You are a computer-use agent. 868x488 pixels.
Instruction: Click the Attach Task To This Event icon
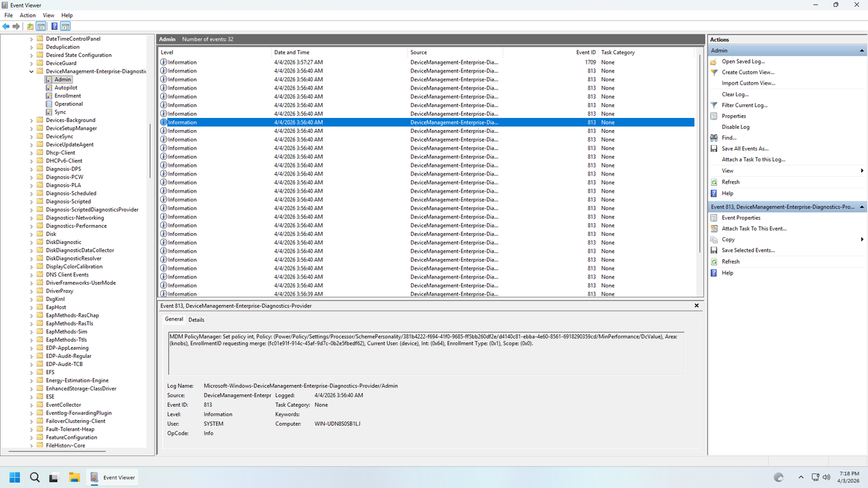[714, 228]
